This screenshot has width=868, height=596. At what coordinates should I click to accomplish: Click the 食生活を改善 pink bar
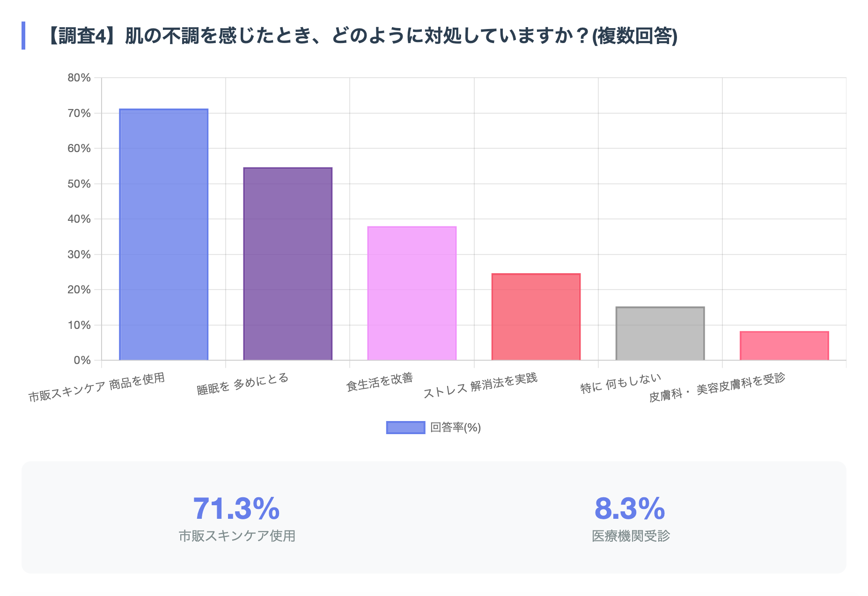click(412, 293)
